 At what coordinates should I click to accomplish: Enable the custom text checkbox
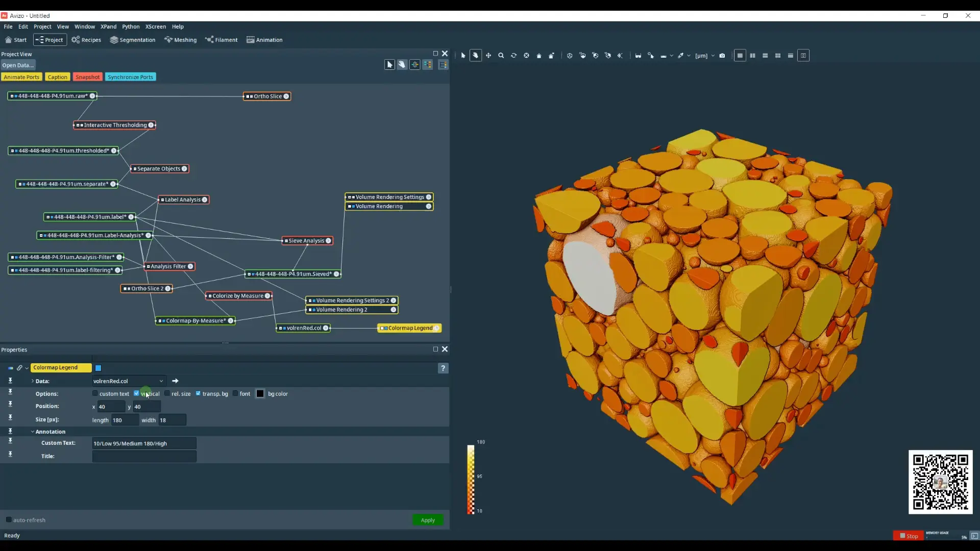[x=95, y=393]
